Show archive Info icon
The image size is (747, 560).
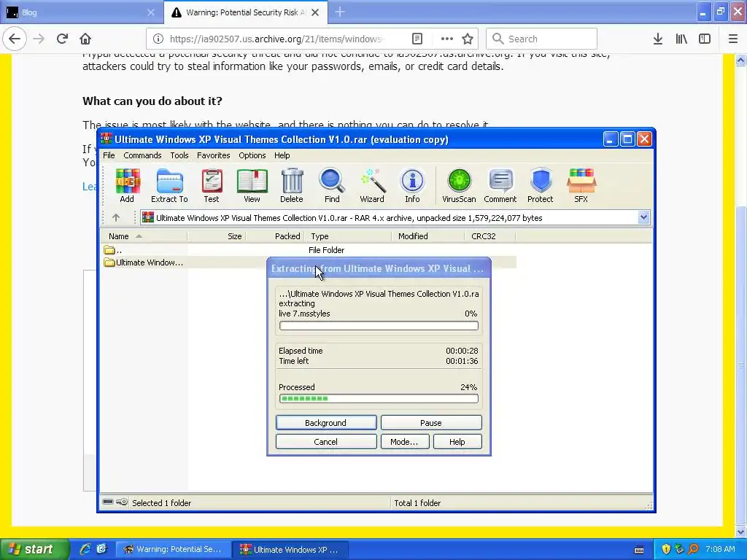(413, 186)
